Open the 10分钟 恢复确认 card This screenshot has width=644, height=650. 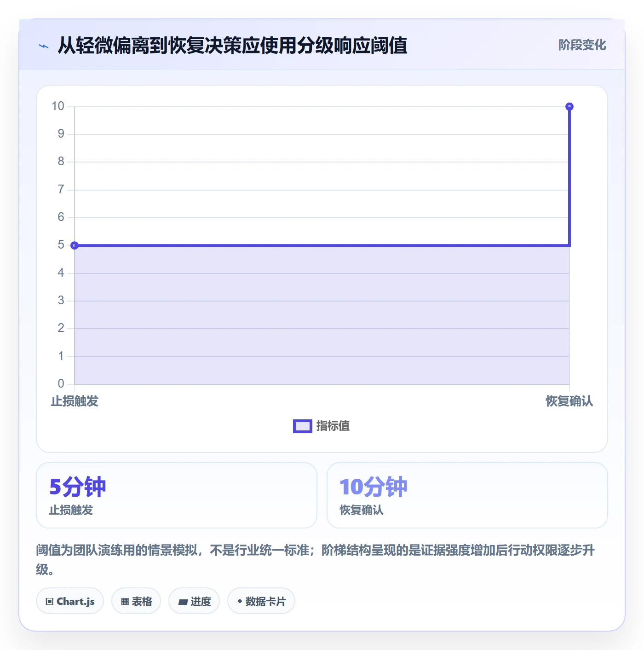pyautogui.click(x=467, y=495)
